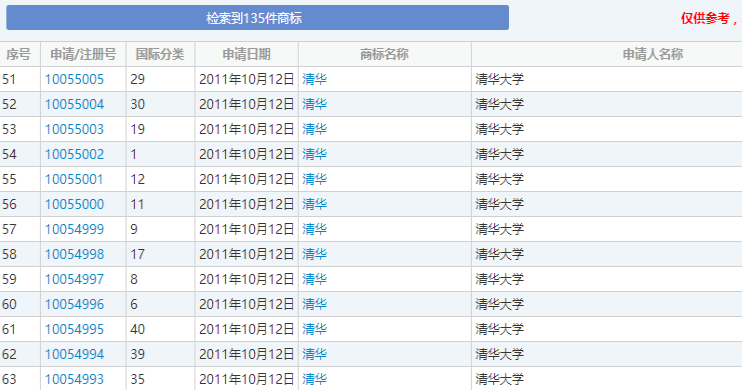Click the 序号 column header
Viewport: 742px width, 390px height.
tap(19, 54)
